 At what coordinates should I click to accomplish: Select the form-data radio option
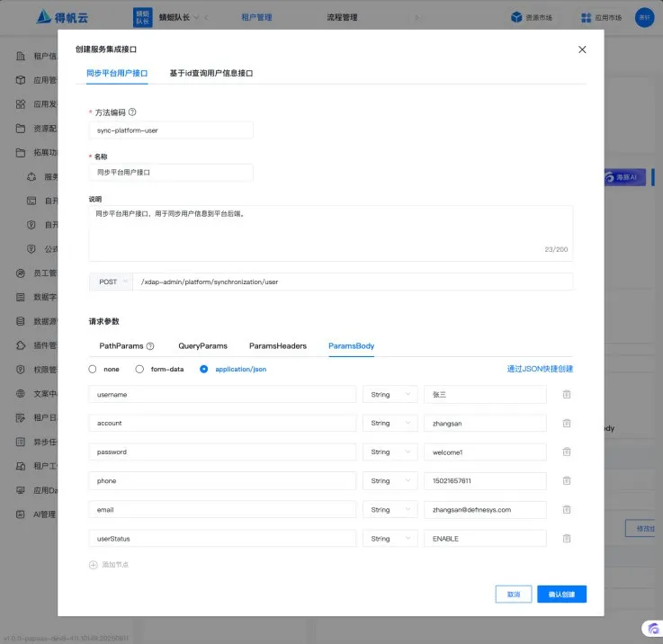coord(139,369)
